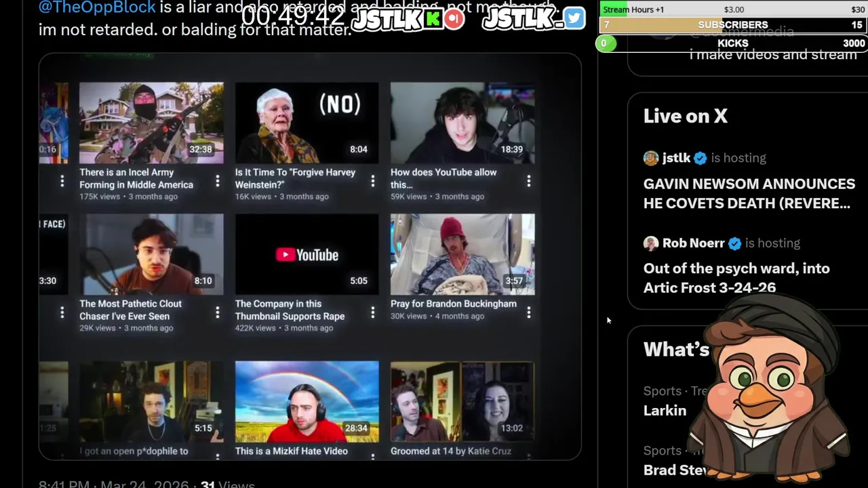
Task: Click title 'Is It Time To Forgive Harvey Weinstein'
Action: click(x=295, y=178)
